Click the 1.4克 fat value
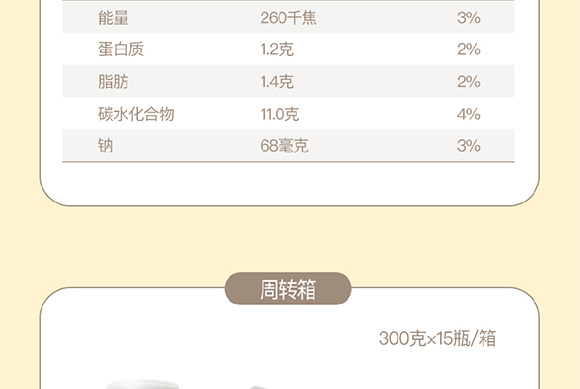Image resolution: width=580 pixels, height=389 pixels. 277,81
